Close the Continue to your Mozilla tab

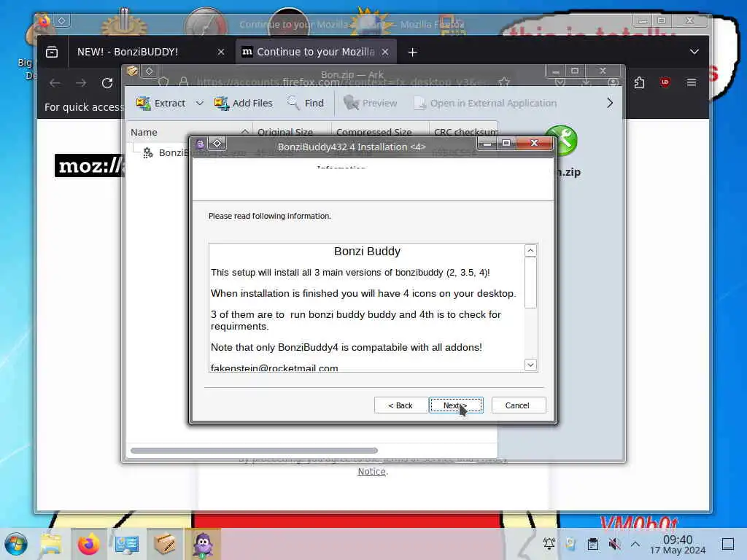(x=385, y=52)
